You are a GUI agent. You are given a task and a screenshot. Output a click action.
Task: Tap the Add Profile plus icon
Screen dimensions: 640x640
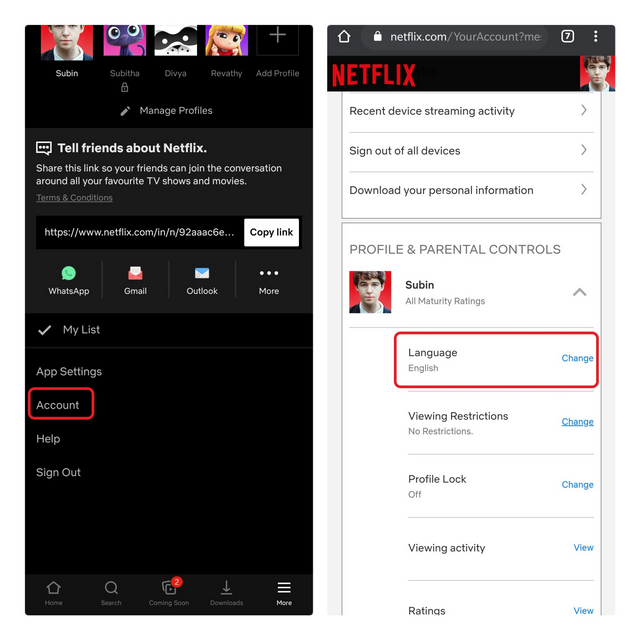point(278,35)
